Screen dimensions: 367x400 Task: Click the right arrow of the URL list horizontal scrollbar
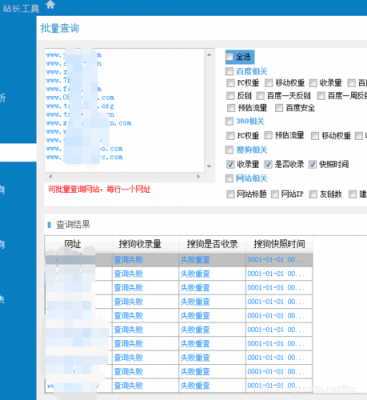coord(198,176)
